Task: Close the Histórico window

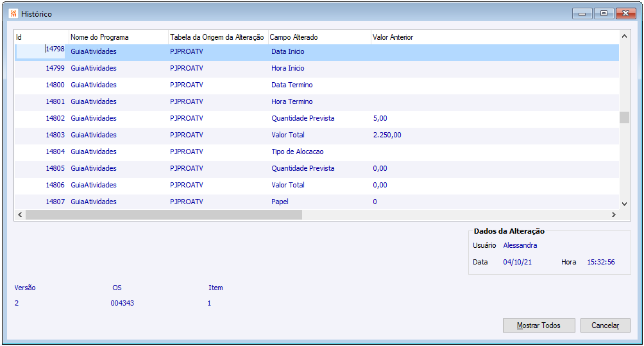Action: tap(626, 13)
